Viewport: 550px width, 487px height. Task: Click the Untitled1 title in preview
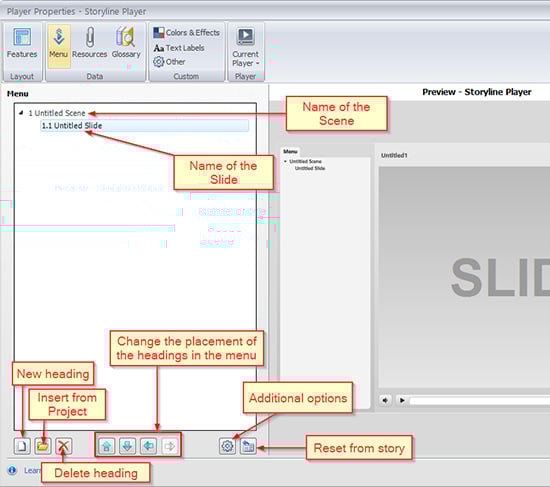click(394, 155)
